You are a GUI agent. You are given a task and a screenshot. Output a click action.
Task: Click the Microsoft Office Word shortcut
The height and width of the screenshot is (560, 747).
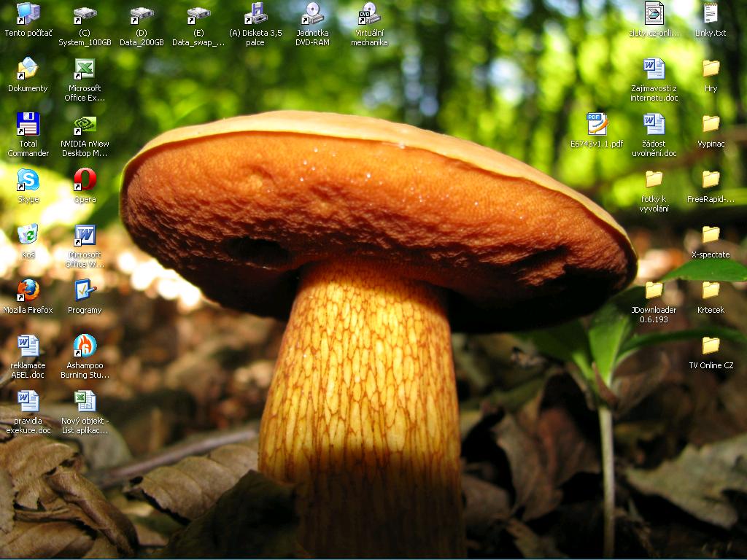coord(85,236)
